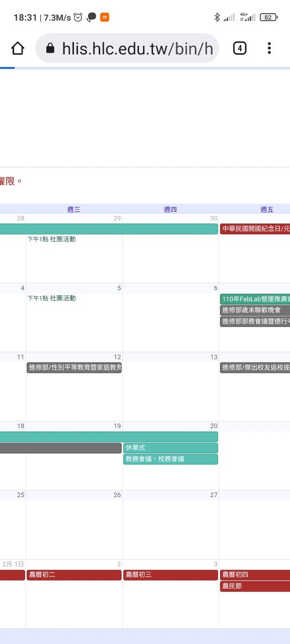The height and width of the screenshot is (644, 290).
Task: Tap the battery indicator showing 82
Action: pos(268,18)
